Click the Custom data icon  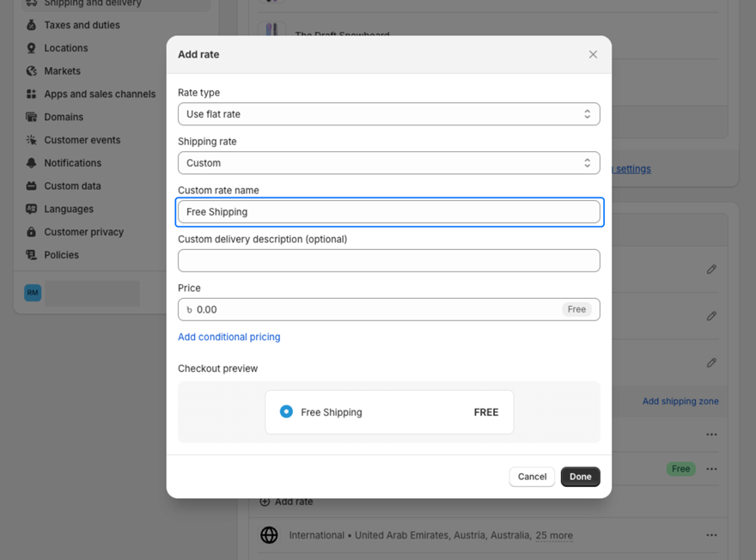pyautogui.click(x=32, y=186)
